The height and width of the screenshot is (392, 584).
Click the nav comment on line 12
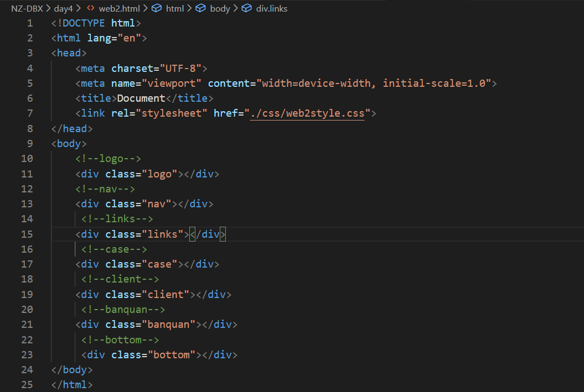[105, 189]
